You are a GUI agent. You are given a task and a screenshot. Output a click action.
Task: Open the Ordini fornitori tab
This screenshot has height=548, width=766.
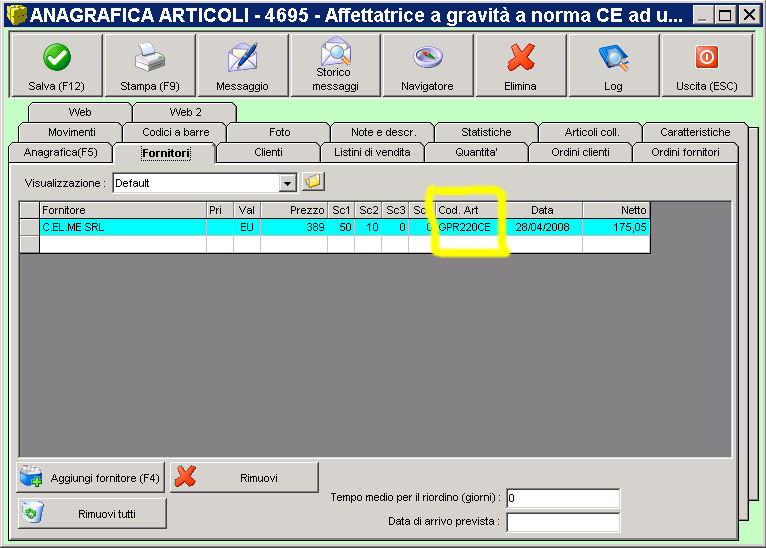(x=685, y=152)
